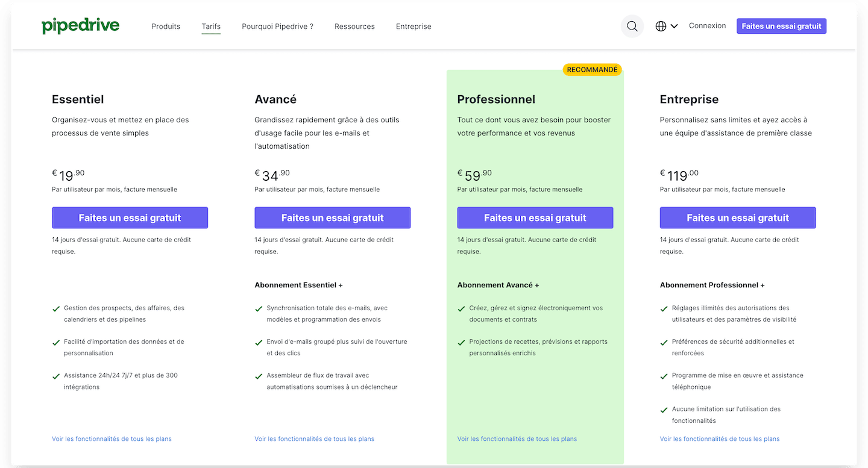Click the RECOMMANDÉ badge

click(x=592, y=70)
